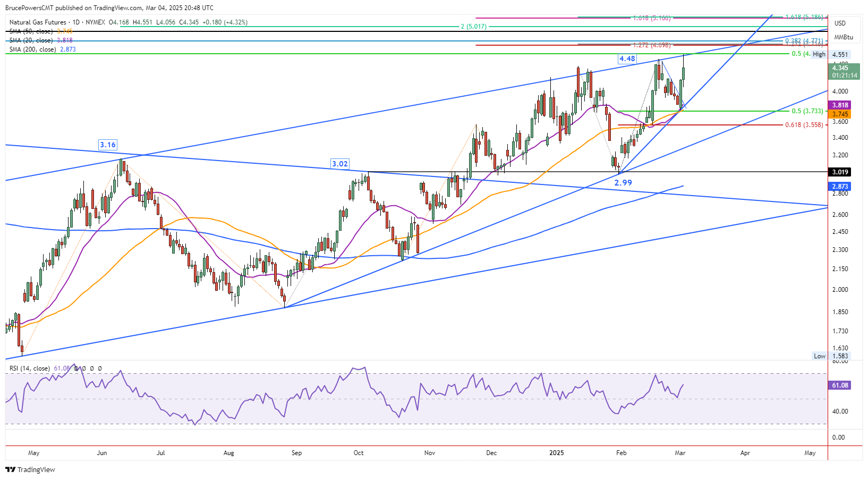Click the purple 3.818 price axis tag
This screenshot has width=868, height=479.
click(840, 105)
